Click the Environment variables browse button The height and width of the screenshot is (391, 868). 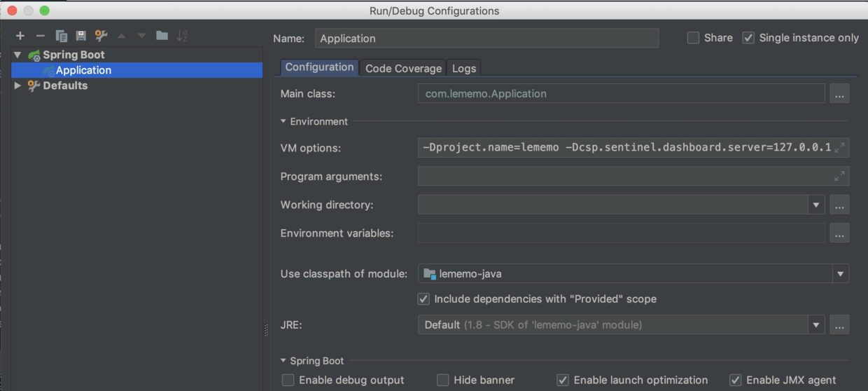(839, 233)
